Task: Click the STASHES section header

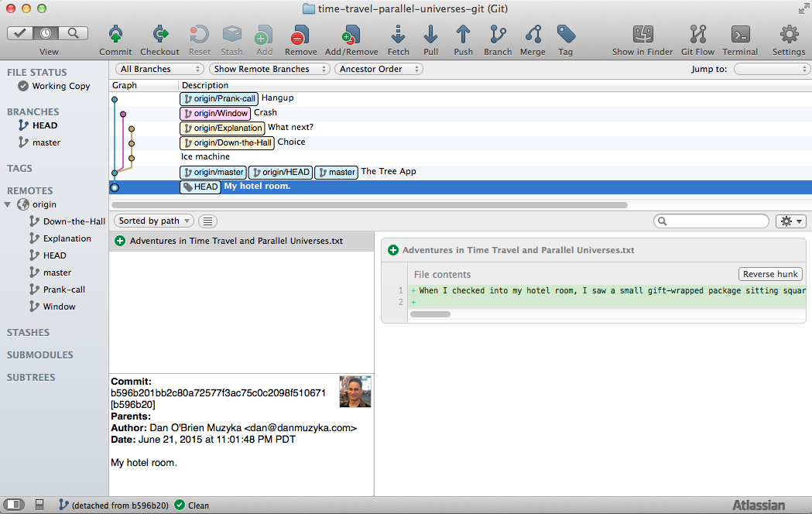Action: [29, 333]
